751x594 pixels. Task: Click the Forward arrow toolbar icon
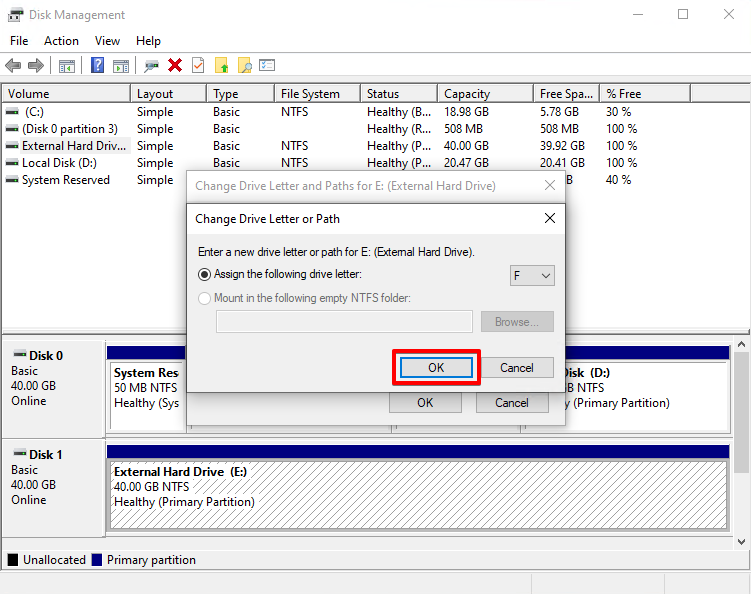(36, 65)
